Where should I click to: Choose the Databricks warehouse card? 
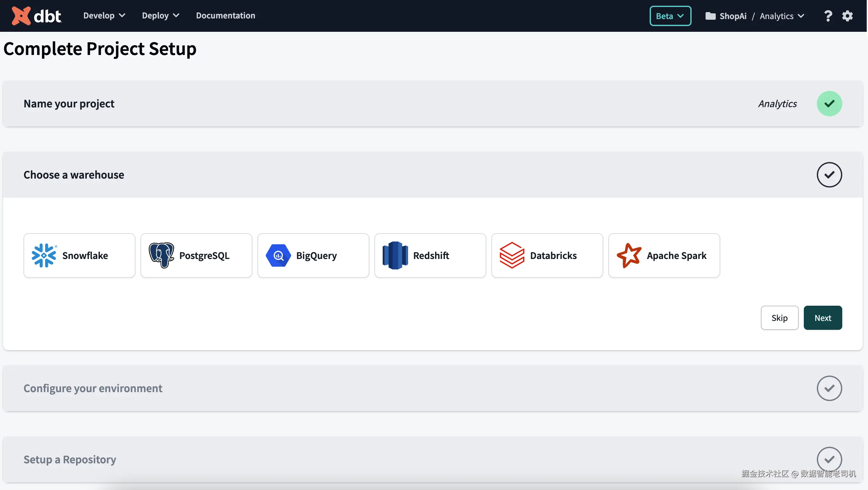(547, 255)
